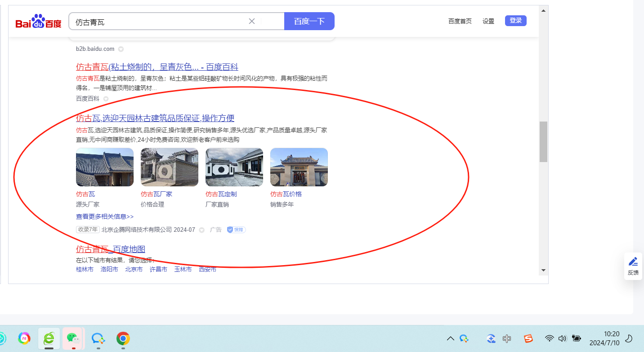Click the Baidu logo
The height and width of the screenshot is (352, 644).
(38, 22)
